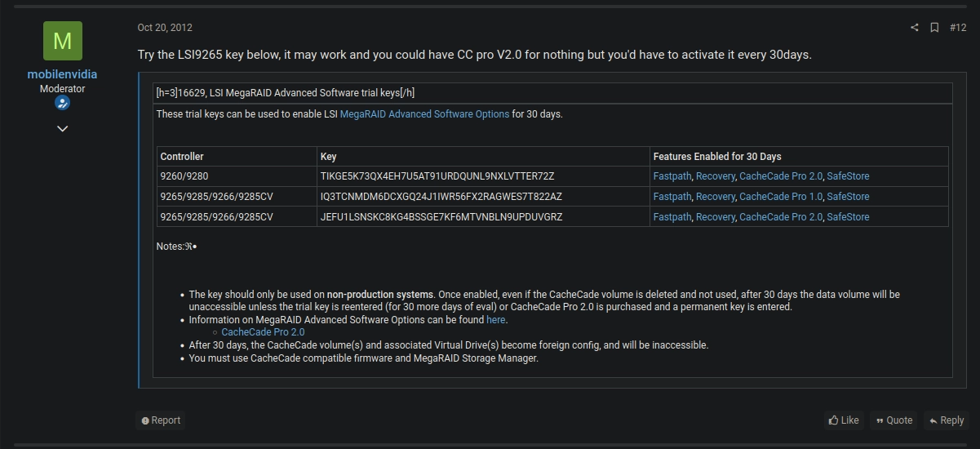Open the Oct 20, 2012 post date link

[x=165, y=28]
